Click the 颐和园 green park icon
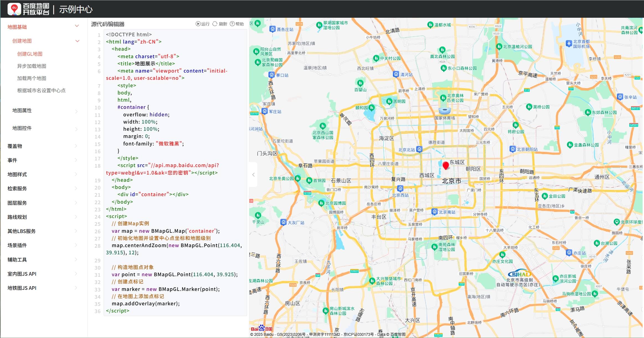This screenshot has height=338, width=644. pyautogui.click(x=372, y=107)
